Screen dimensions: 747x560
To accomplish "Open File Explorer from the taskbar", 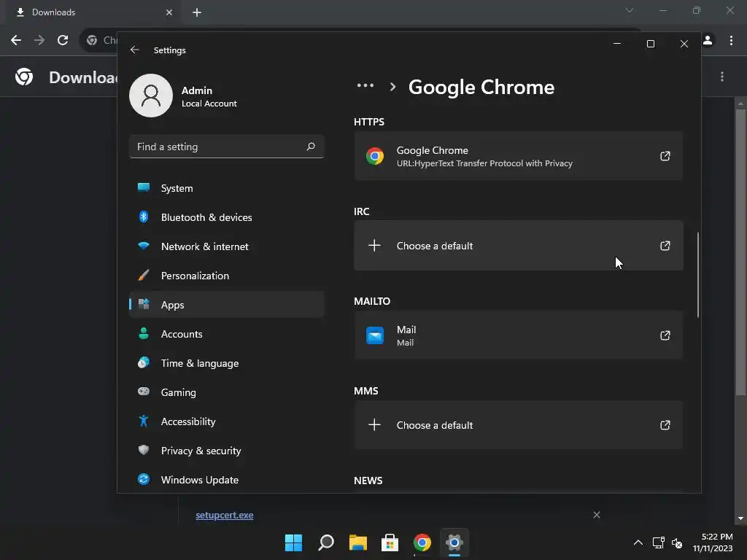I will pos(357,542).
